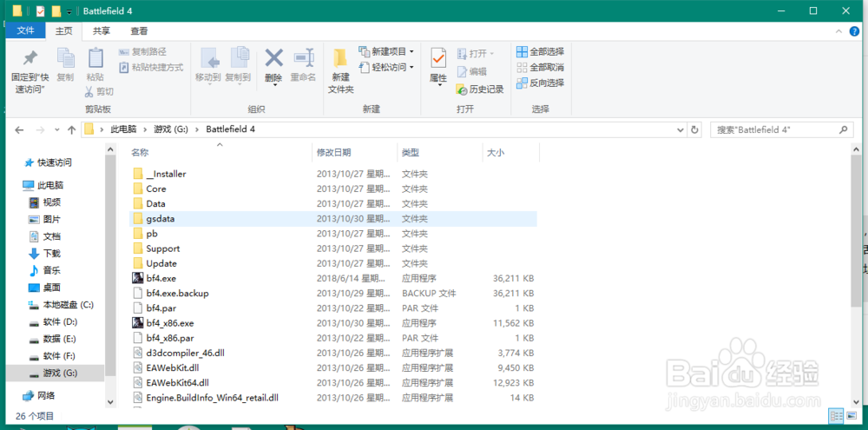Click 游戏 (G:) in the address bar
The height and width of the screenshot is (430, 868).
click(x=172, y=129)
